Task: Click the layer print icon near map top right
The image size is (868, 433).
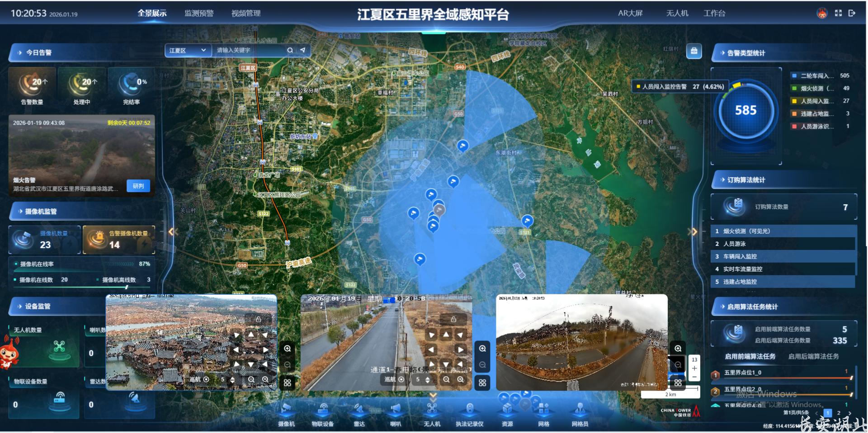Action: [694, 52]
